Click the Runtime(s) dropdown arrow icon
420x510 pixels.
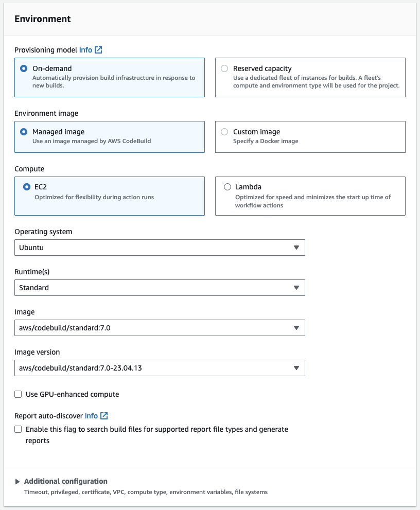(x=296, y=288)
